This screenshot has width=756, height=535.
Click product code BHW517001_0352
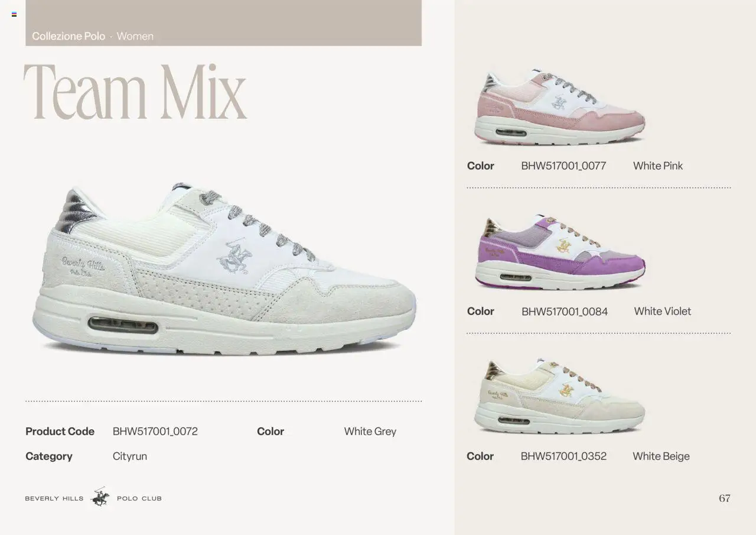point(563,456)
